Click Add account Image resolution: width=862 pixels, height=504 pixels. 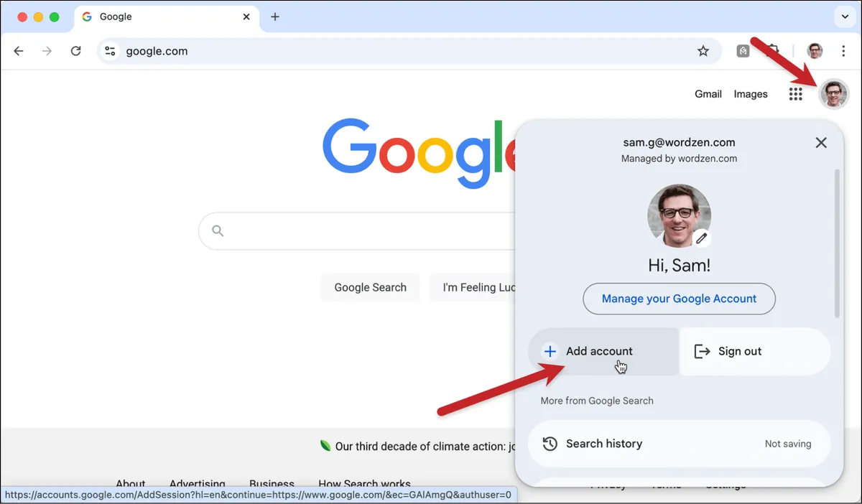coord(603,351)
